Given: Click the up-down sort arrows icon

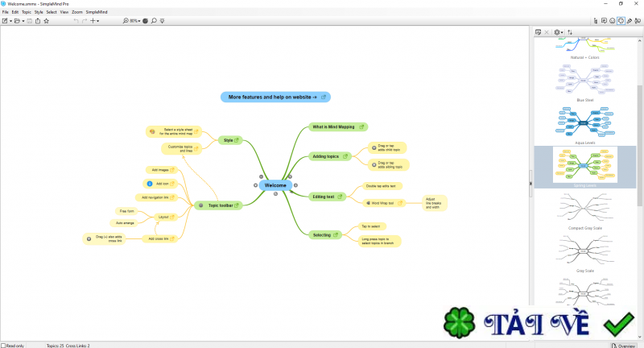Looking at the screenshot, I should point(570,32).
